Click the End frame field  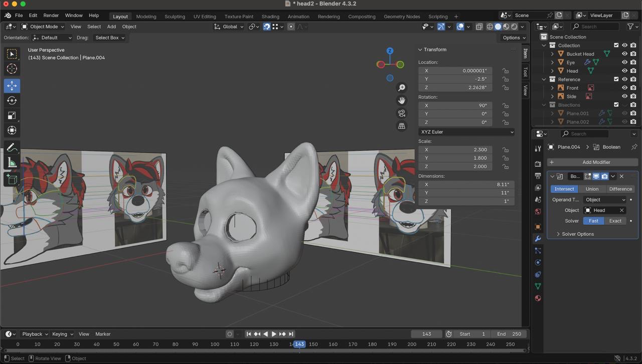(509, 334)
